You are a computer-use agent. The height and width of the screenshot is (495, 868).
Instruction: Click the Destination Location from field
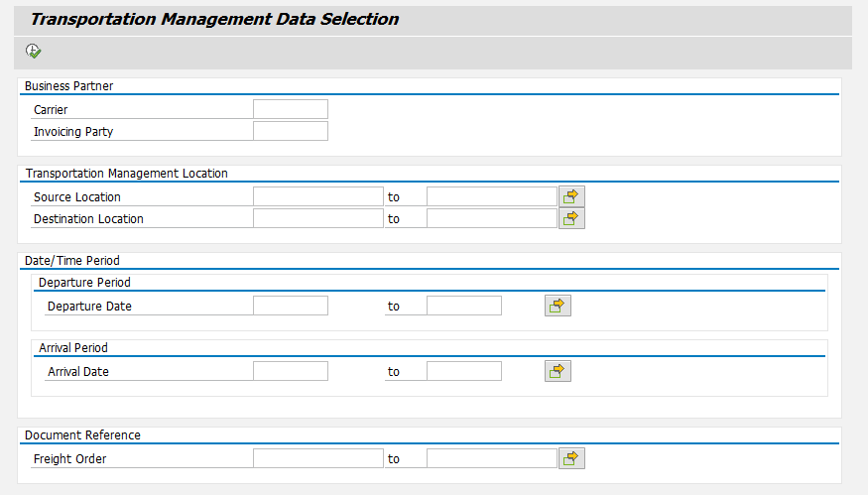[317, 218]
